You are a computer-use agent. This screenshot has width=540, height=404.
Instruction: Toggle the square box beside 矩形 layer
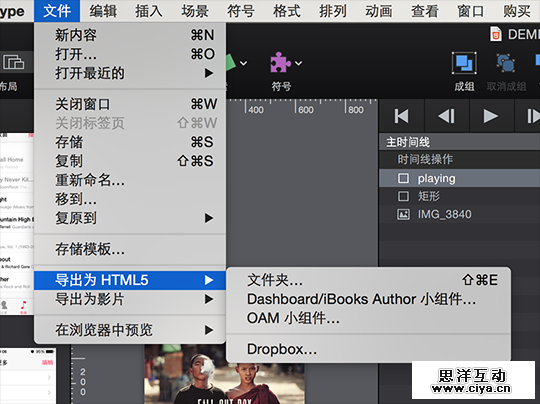coord(403,196)
